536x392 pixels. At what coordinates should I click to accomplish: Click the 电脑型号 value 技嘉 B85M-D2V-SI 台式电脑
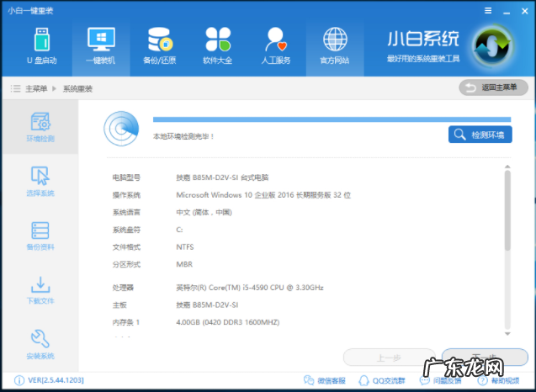pos(222,177)
